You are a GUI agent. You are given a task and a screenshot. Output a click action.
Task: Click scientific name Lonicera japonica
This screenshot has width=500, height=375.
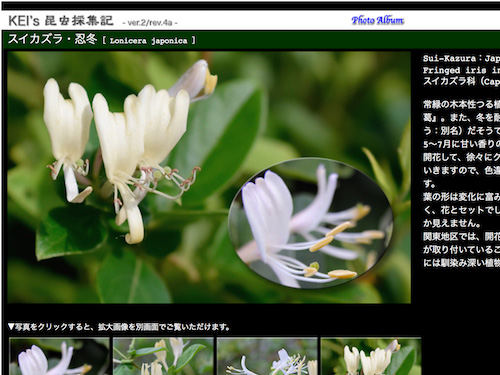149,41
